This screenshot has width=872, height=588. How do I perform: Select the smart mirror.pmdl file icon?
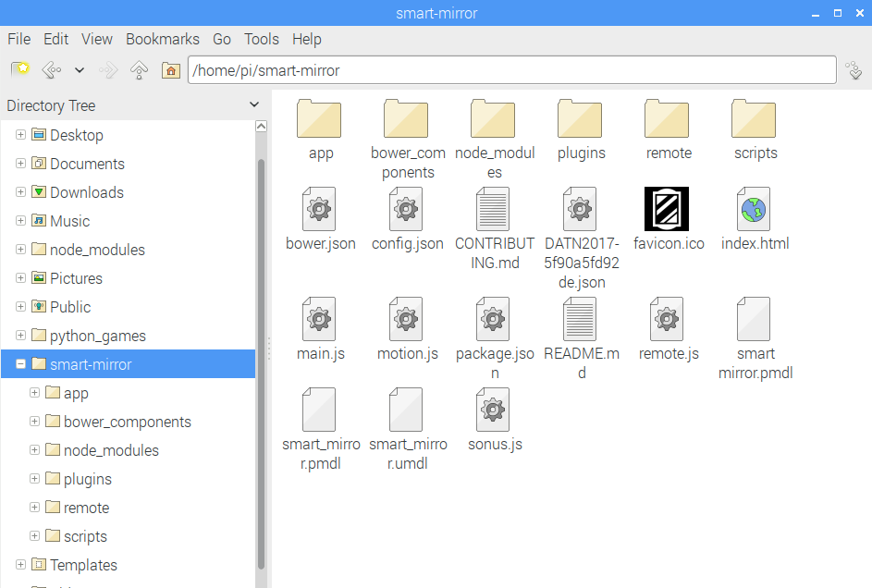point(754,319)
